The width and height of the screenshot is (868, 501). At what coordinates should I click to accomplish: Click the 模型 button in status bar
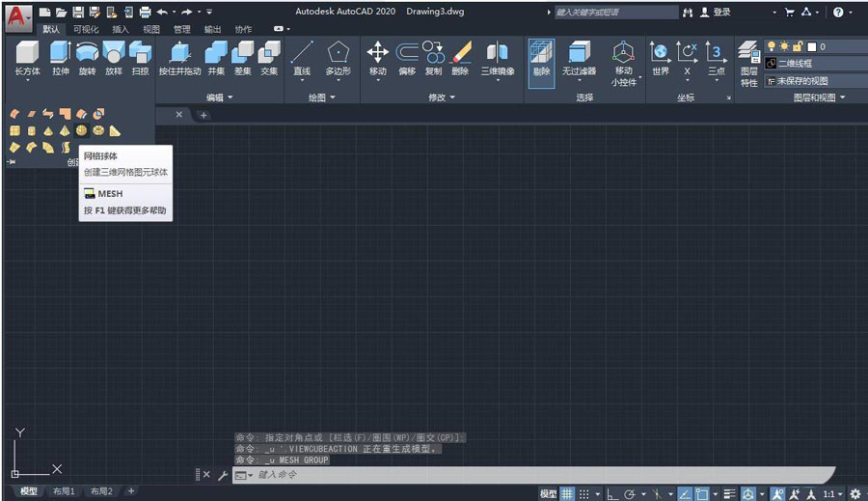548,494
